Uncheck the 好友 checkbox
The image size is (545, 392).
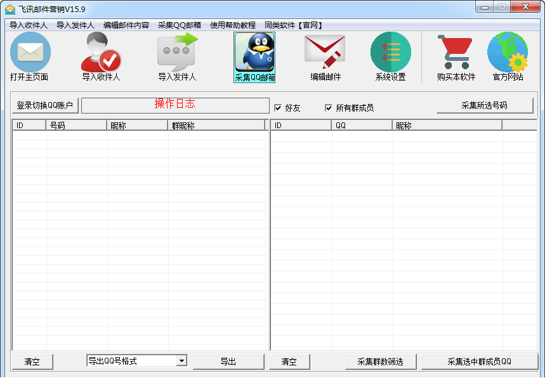point(278,108)
